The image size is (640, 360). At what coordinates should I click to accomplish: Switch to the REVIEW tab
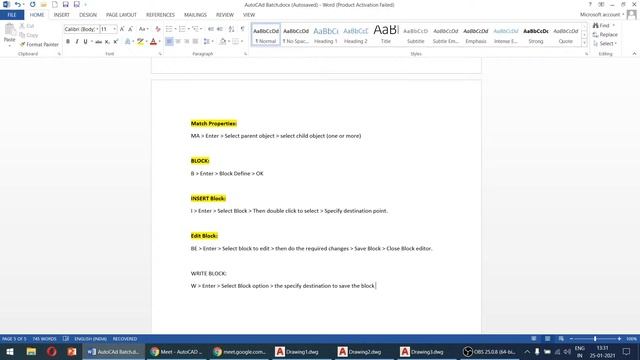(x=225, y=15)
